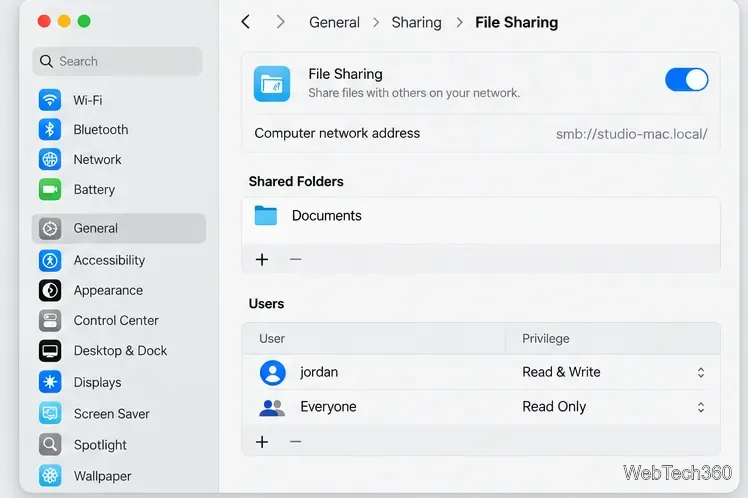Click the Everyone group icon
This screenshot has width=748, height=498.
pyautogui.click(x=272, y=407)
